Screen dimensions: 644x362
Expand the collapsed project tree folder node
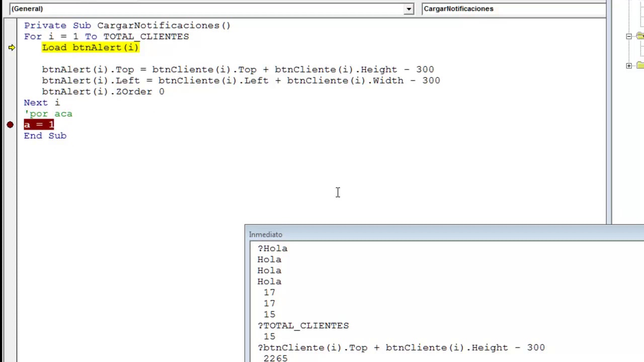(629, 65)
